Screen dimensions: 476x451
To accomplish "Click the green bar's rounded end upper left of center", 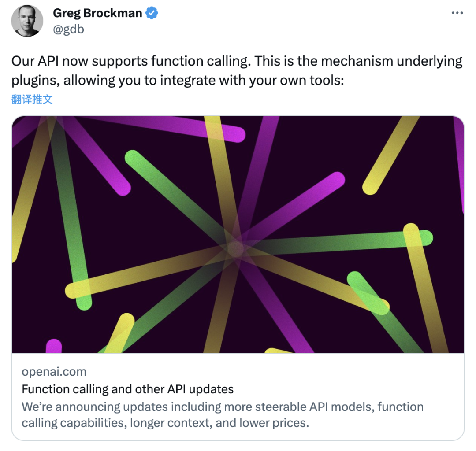I will click(x=133, y=158).
